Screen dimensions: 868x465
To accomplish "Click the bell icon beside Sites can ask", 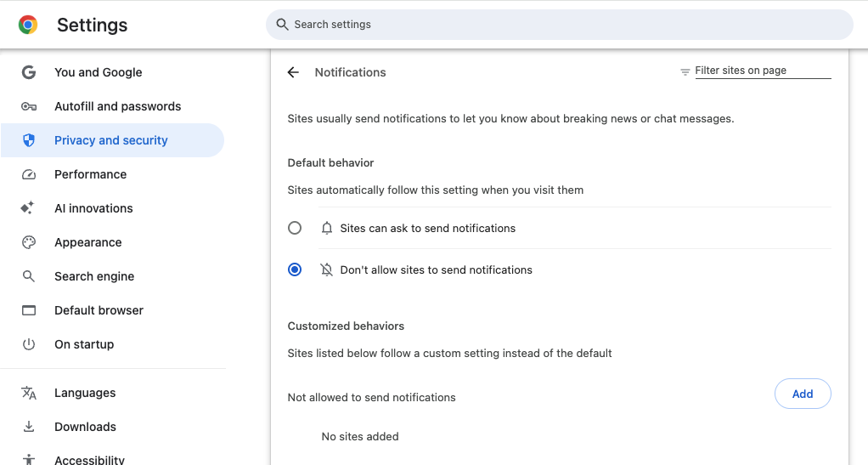I will (327, 229).
